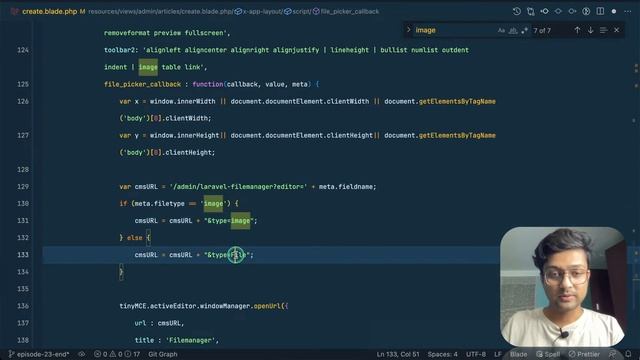Click 'file_picker_callback' property name
This screenshot has width=640, height=360.
pyautogui.click(x=142, y=84)
